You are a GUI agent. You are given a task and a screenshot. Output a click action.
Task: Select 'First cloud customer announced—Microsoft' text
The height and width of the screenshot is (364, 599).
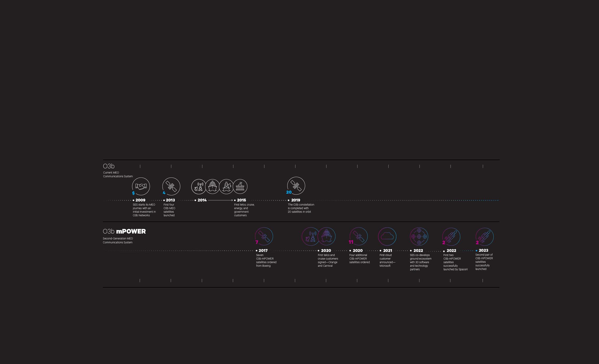tap(387, 261)
